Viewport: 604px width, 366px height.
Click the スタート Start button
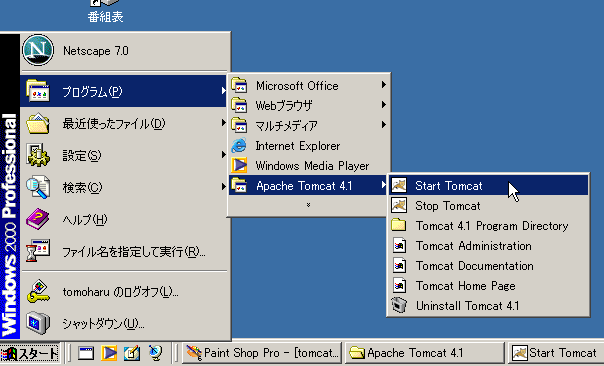[x=30, y=353]
